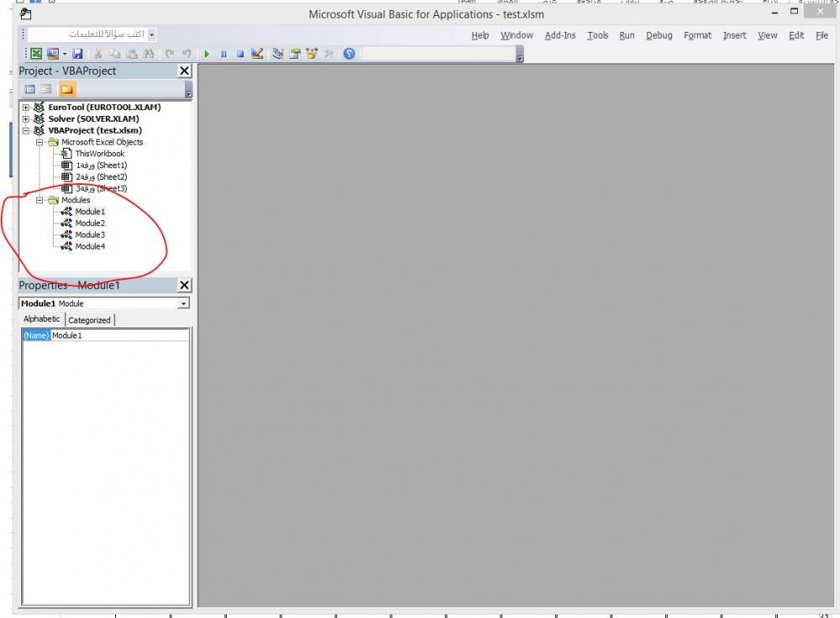Collapse the VBAProject (test.xlsm) node

pyautogui.click(x=26, y=131)
